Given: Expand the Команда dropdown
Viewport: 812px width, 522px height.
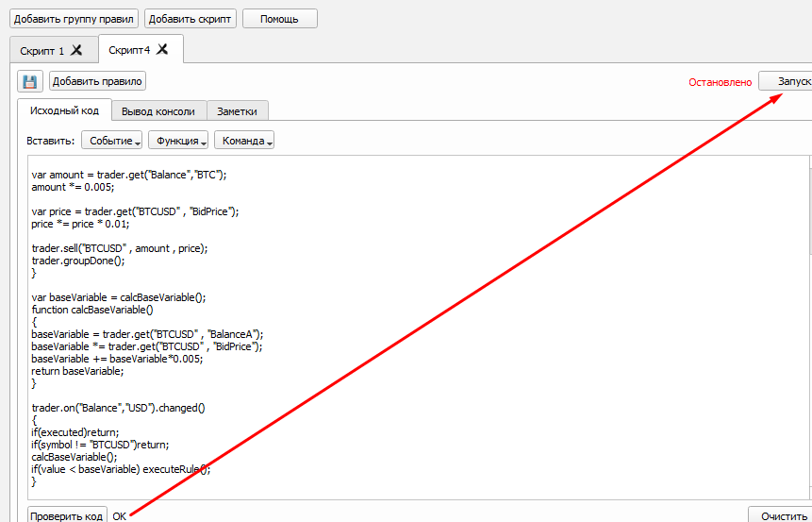Looking at the screenshot, I should click(x=244, y=141).
